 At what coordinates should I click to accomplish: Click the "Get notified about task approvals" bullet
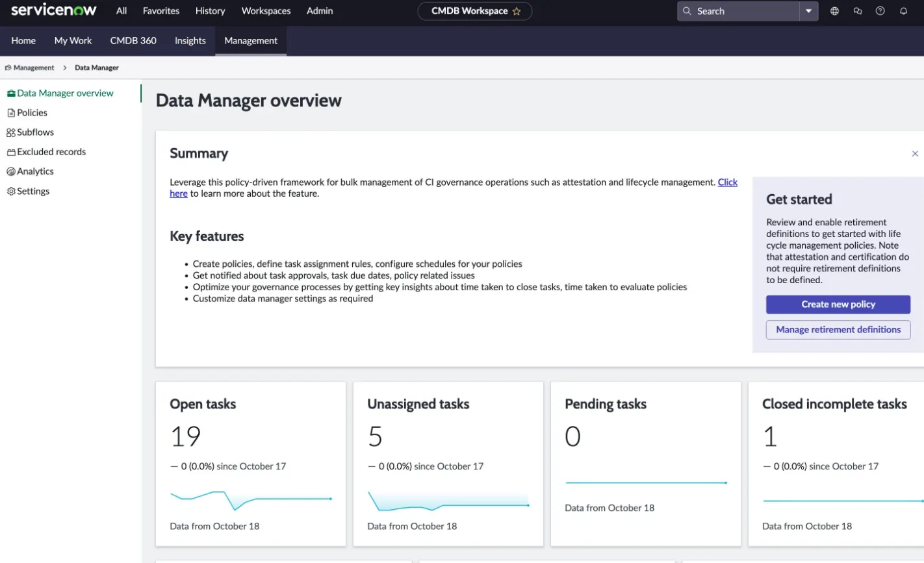click(334, 275)
